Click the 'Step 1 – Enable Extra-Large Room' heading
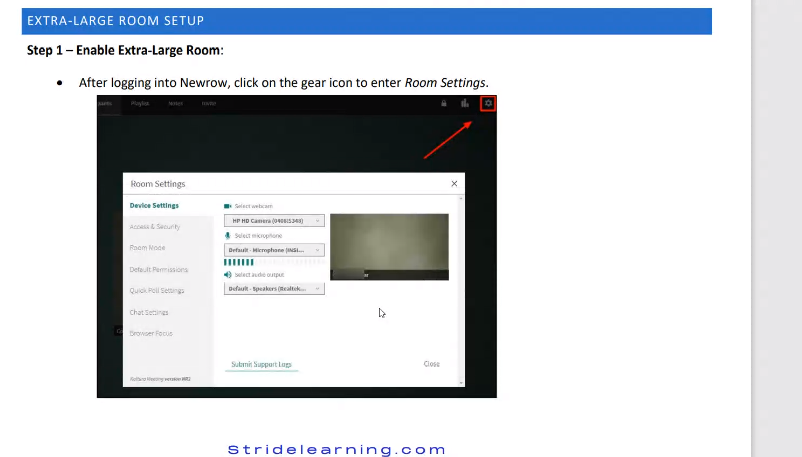This screenshot has height=457, width=802. point(125,50)
